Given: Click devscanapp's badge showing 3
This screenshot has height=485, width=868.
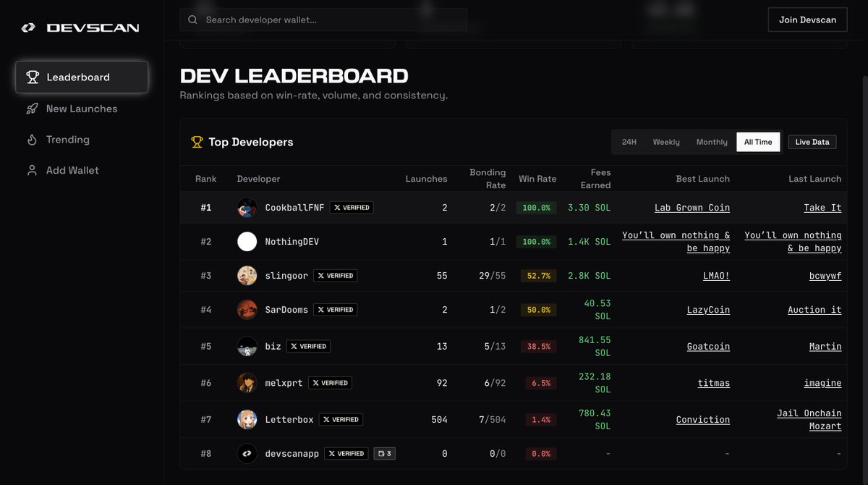Looking at the screenshot, I should (384, 454).
